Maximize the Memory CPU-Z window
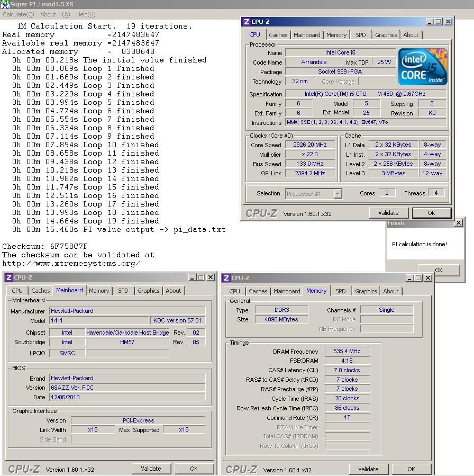The width and height of the screenshot is (474, 476). [x=418, y=278]
